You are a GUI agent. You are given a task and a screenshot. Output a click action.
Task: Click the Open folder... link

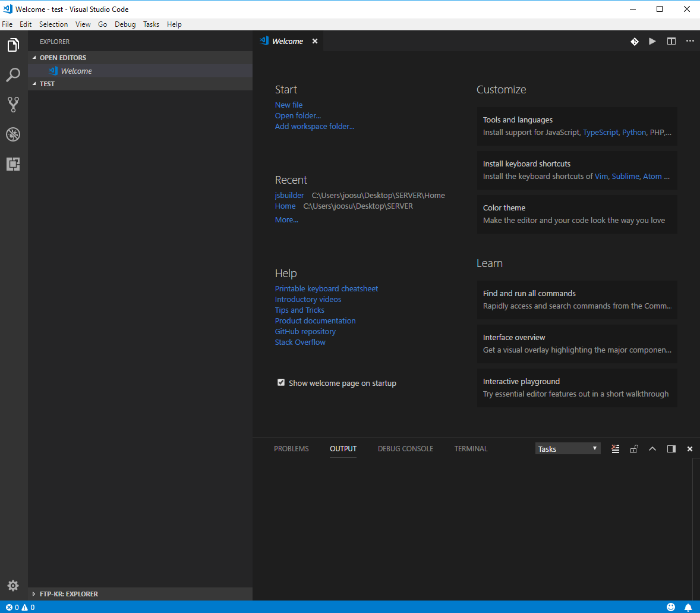coord(298,115)
